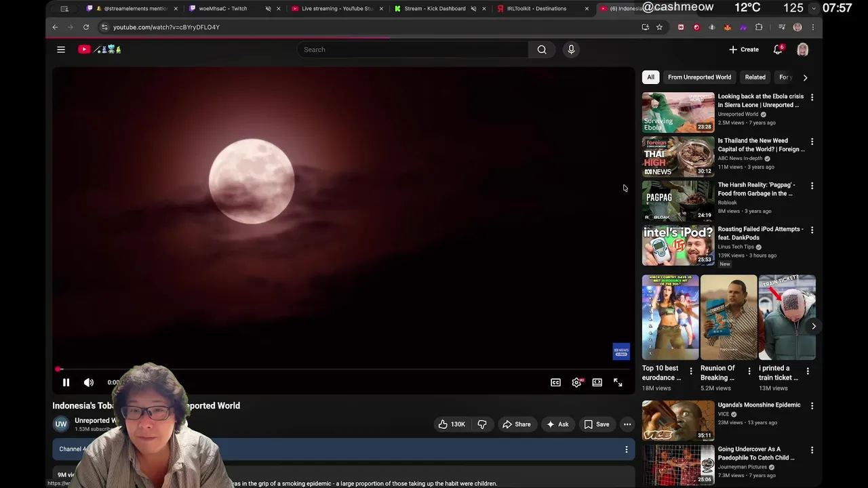Screen dimensions: 868x488
Task: Open menu for the Going Undercover video
Action: [x=812, y=450]
